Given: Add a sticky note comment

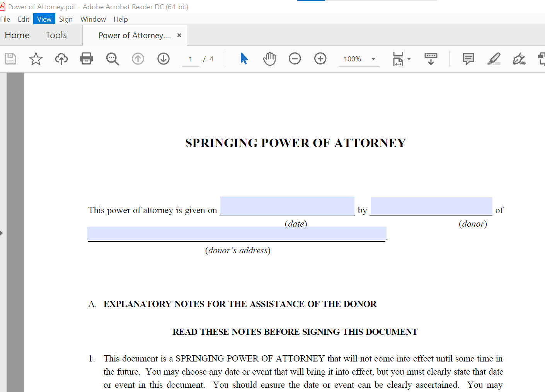Looking at the screenshot, I should coord(468,59).
